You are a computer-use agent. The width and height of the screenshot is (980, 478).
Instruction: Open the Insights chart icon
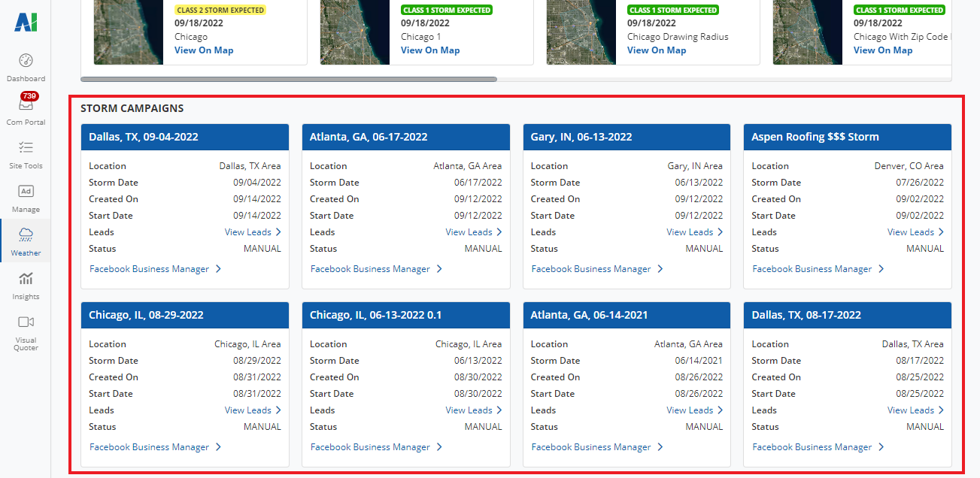(26, 278)
